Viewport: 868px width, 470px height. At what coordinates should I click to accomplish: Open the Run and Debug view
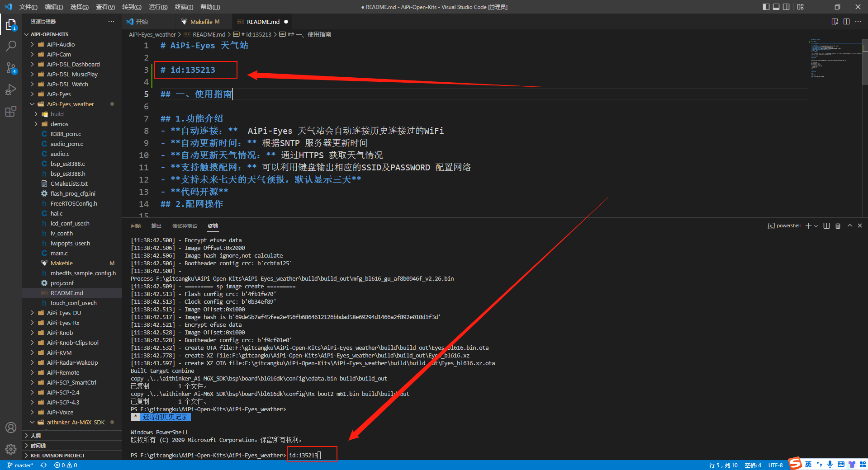tap(11, 89)
